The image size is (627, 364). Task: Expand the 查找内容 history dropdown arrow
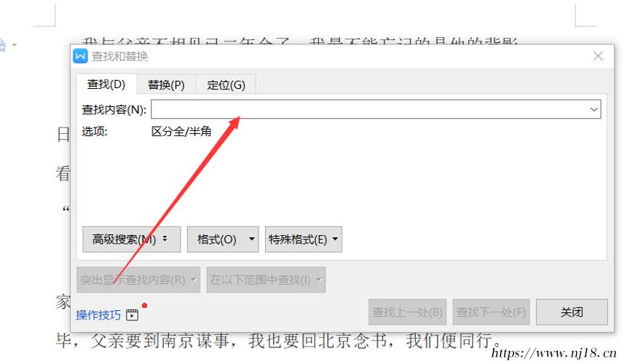coord(594,109)
